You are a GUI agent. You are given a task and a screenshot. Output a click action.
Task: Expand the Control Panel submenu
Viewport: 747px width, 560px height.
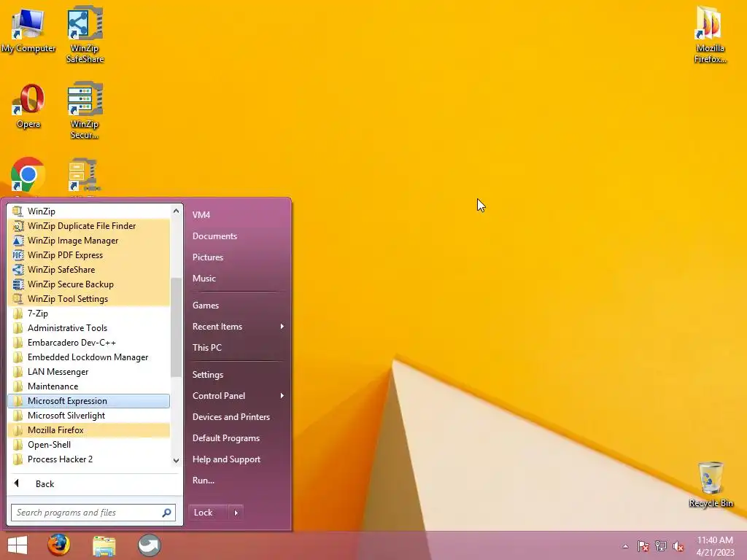click(x=238, y=396)
